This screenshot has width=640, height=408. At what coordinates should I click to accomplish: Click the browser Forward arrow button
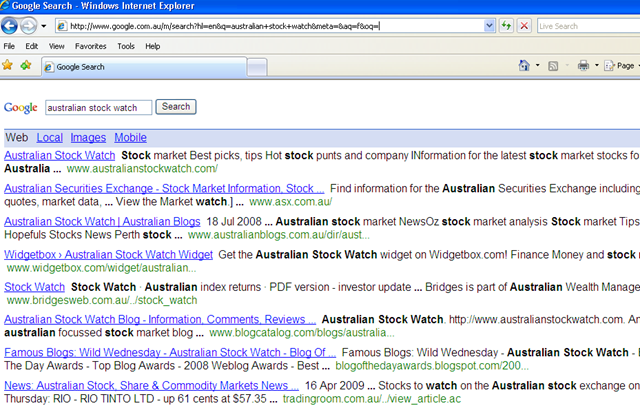(x=28, y=26)
